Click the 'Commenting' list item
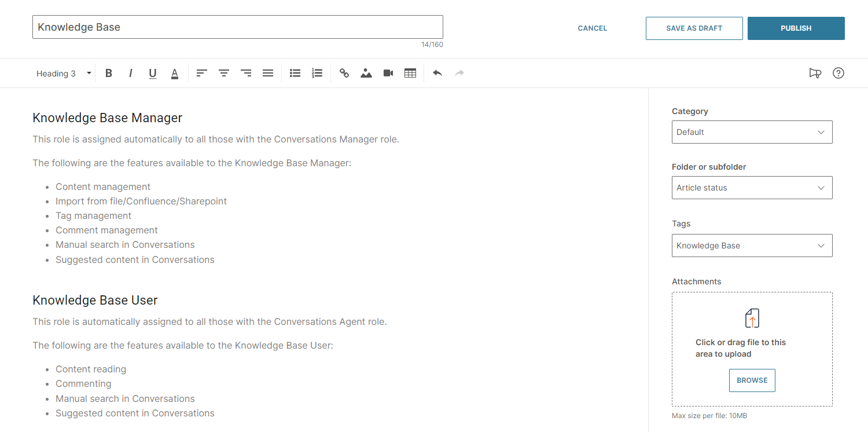868x432 pixels. [x=83, y=384]
